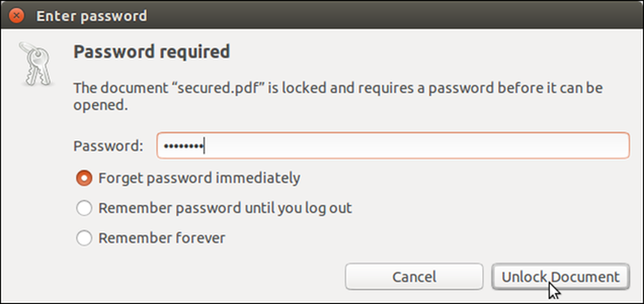The width and height of the screenshot is (644, 304).
Task: Click the Password: field label
Action: [x=108, y=146]
